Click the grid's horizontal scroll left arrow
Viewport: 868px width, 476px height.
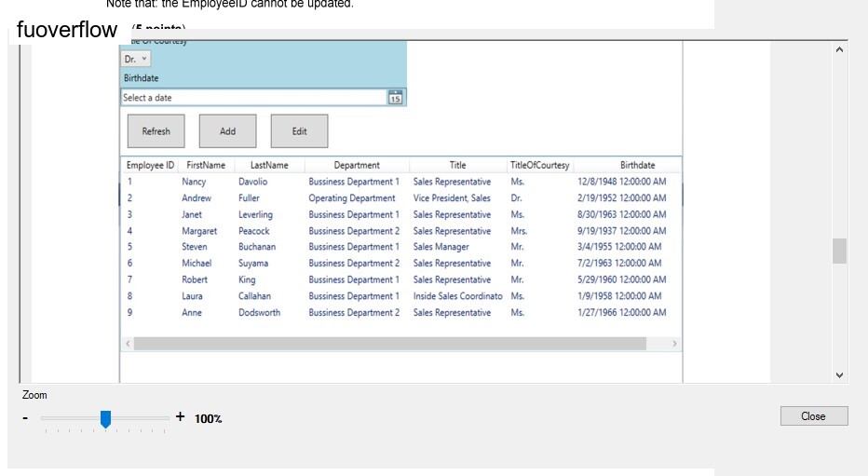click(128, 344)
